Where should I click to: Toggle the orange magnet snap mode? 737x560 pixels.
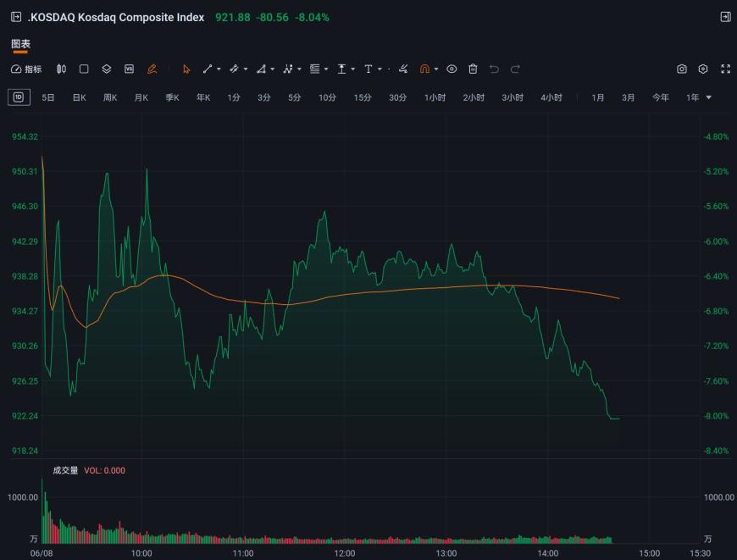pos(424,69)
